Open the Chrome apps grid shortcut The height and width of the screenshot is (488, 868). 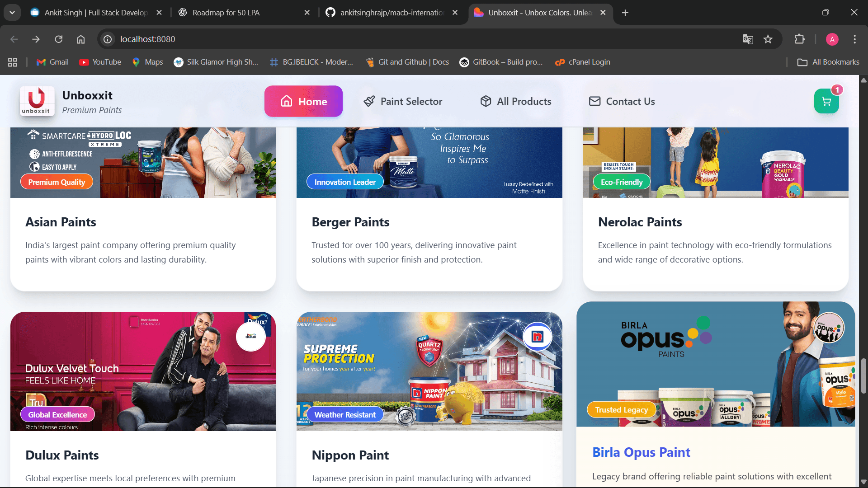(x=13, y=62)
